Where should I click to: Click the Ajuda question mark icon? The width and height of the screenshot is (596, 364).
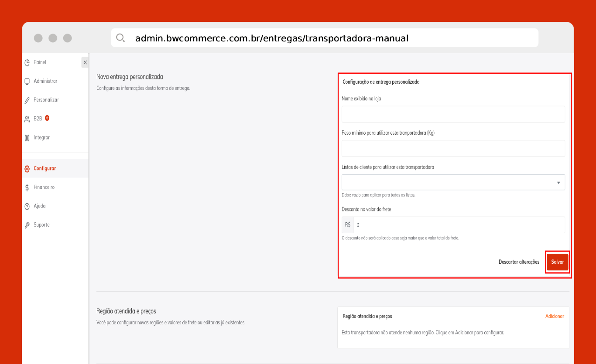27,206
